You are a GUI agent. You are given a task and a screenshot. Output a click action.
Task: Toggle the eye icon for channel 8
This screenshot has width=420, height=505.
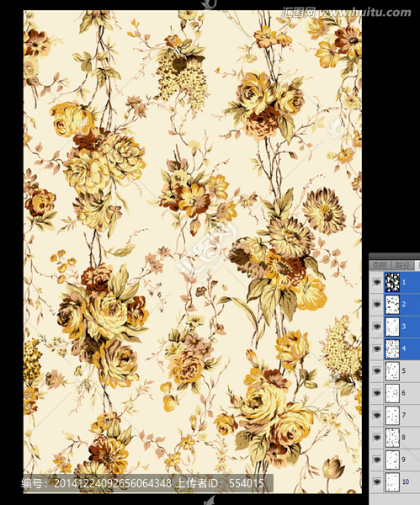(376, 438)
